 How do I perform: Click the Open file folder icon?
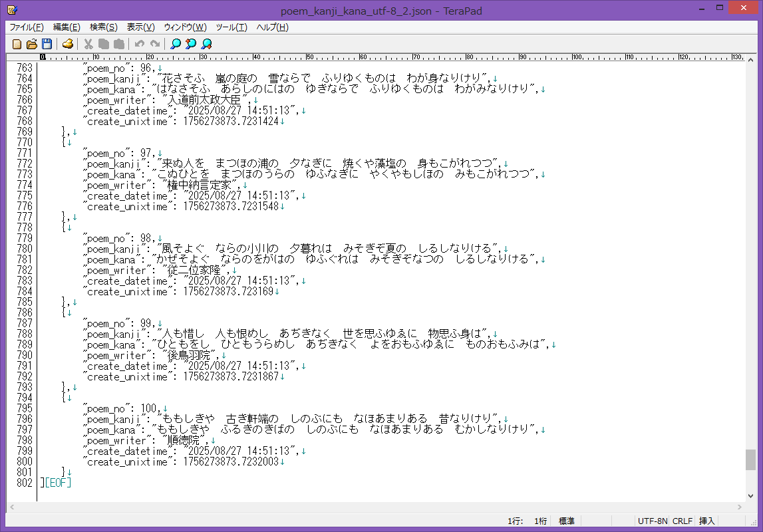coord(32,44)
